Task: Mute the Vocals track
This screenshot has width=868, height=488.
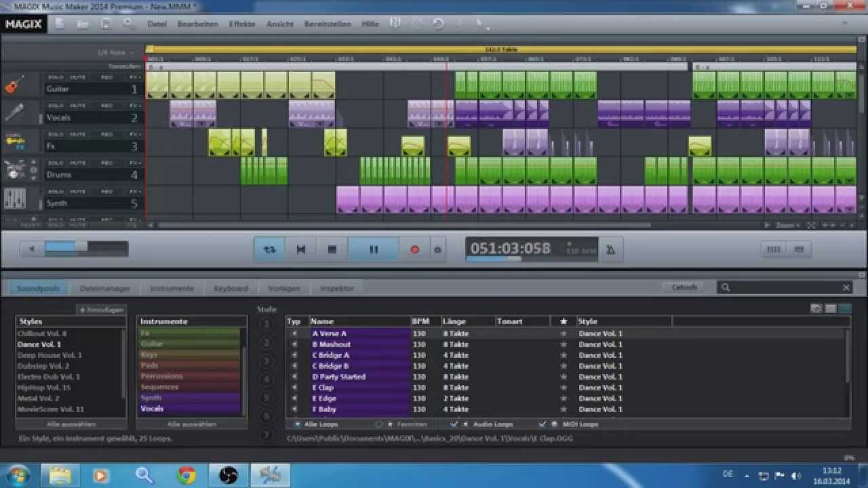Action: [78, 106]
